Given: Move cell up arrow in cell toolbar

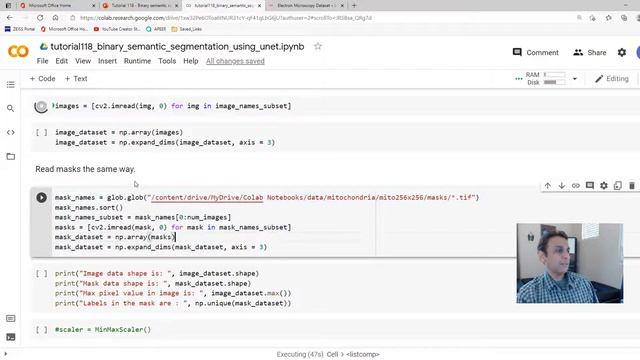Looking at the screenshot, I should click(548, 186).
